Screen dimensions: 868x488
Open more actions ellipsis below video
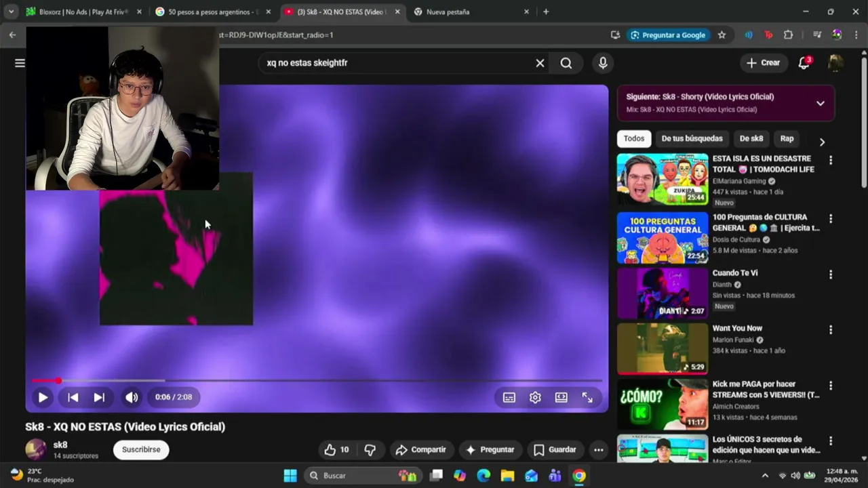coord(598,450)
